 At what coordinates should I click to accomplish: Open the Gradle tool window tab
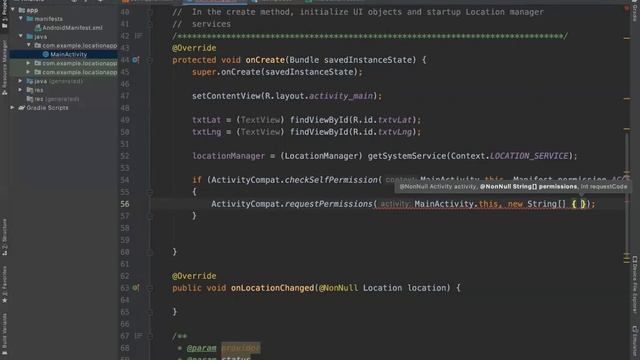click(635, 10)
